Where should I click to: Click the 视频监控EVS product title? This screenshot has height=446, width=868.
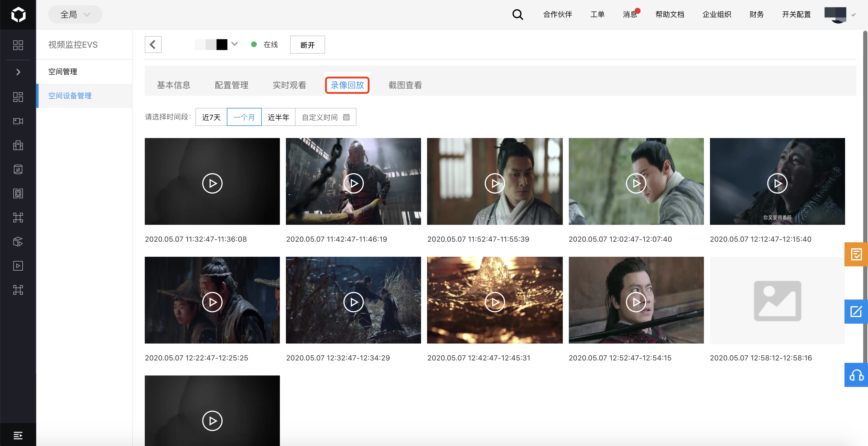[x=73, y=44]
